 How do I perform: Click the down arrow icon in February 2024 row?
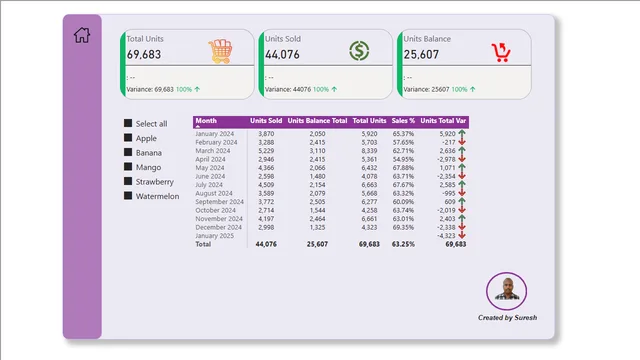click(x=462, y=142)
